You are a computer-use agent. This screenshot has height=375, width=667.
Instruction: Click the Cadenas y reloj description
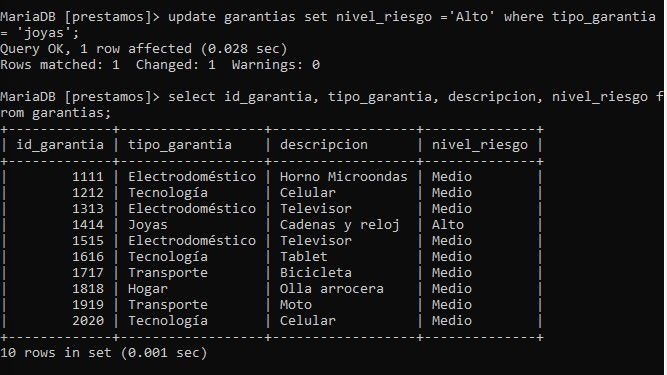[339, 225]
